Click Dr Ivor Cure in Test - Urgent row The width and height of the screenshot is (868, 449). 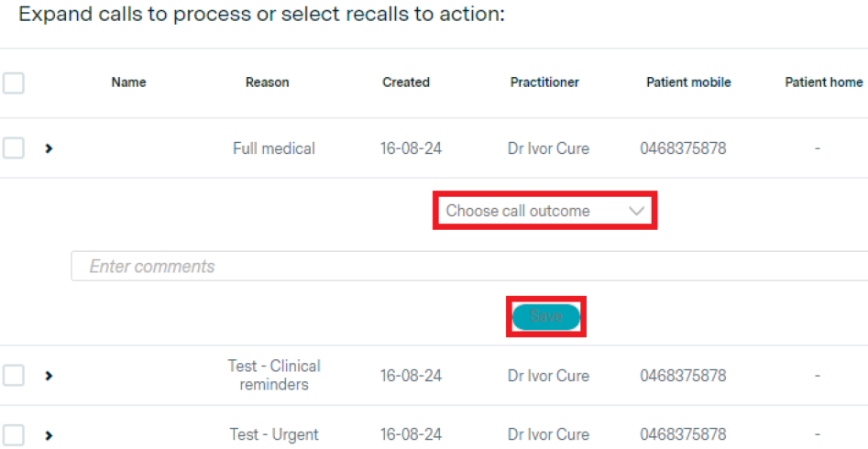[548, 434]
